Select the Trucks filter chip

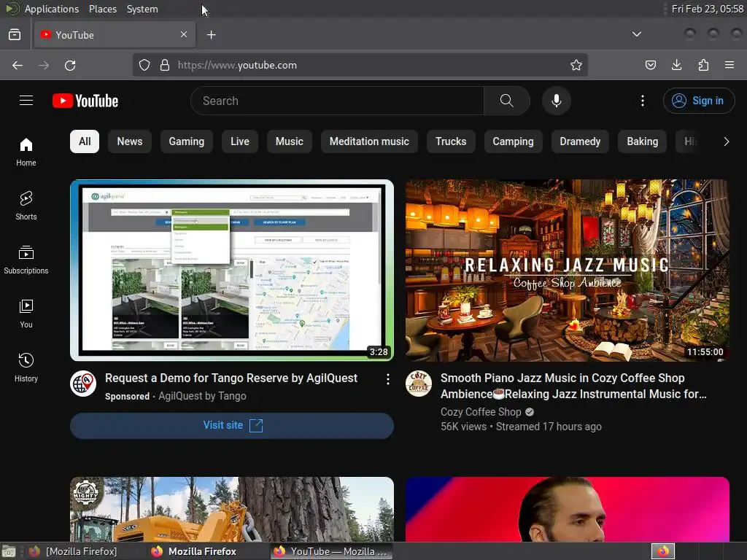(451, 141)
